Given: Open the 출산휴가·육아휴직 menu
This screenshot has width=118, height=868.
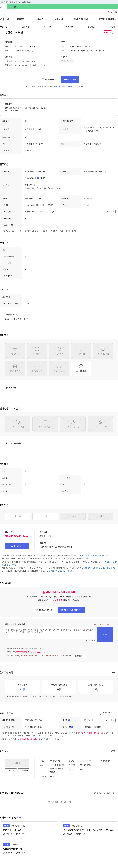Looking at the screenshot, I should click(107, 19).
